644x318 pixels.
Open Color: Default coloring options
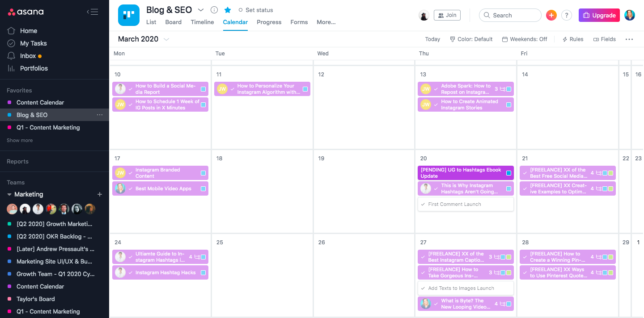[x=471, y=39]
